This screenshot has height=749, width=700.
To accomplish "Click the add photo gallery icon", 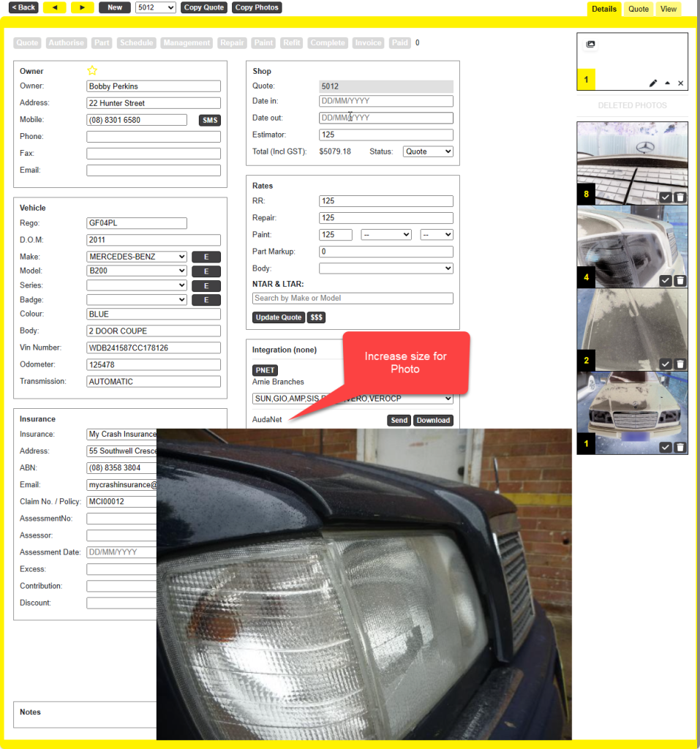I will coord(590,45).
